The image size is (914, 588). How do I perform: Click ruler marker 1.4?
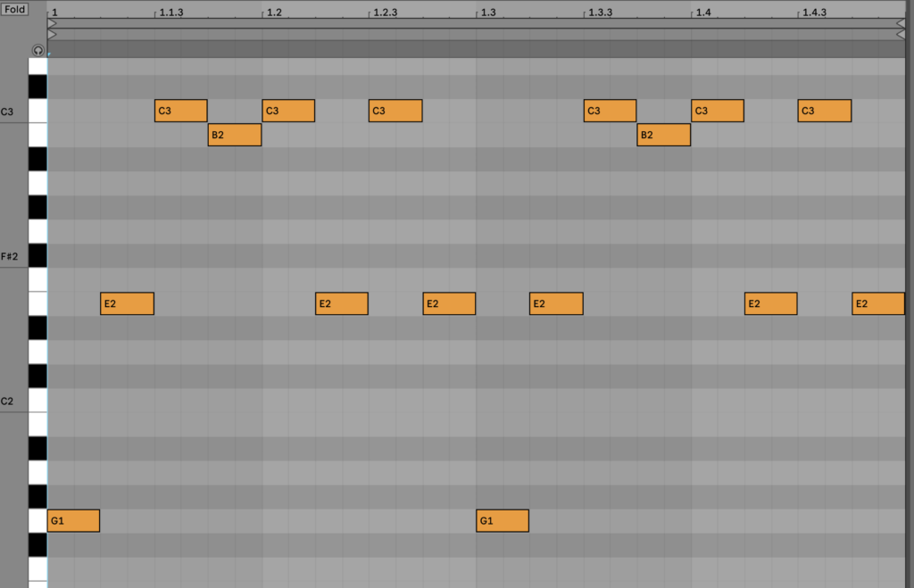[x=703, y=12]
